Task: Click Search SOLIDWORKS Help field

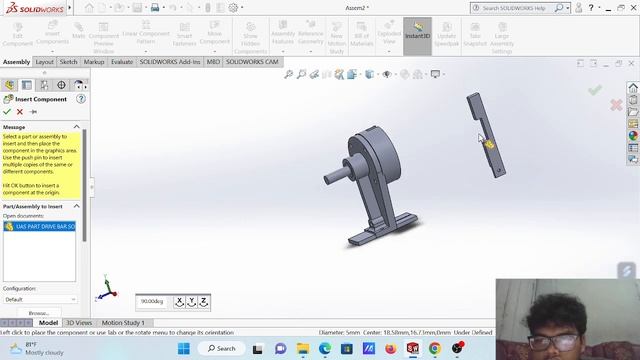Action: [x=513, y=8]
